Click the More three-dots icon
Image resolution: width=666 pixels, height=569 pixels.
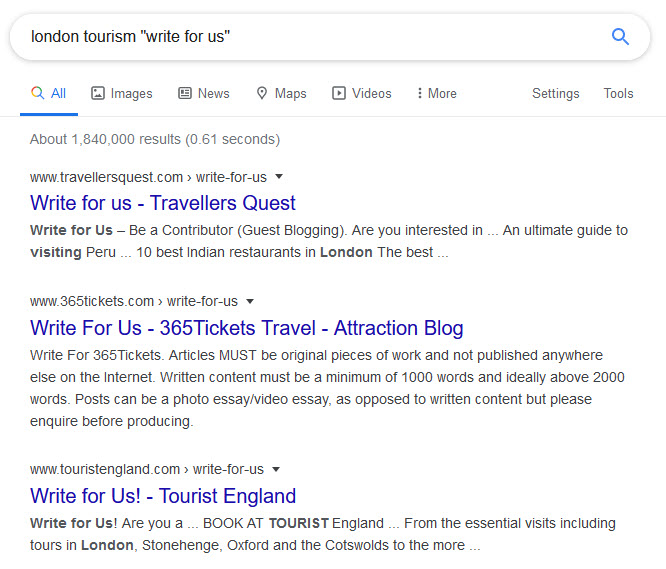point(420,93)
